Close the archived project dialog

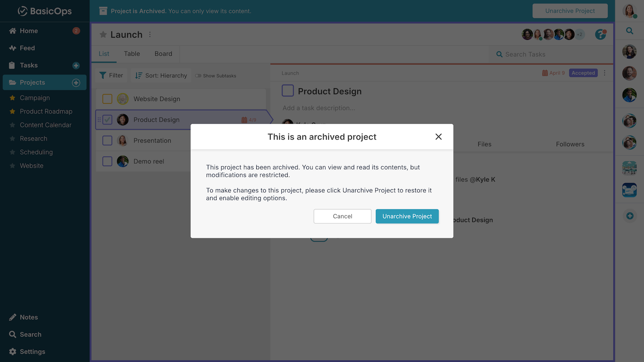(x=438, y=137)
